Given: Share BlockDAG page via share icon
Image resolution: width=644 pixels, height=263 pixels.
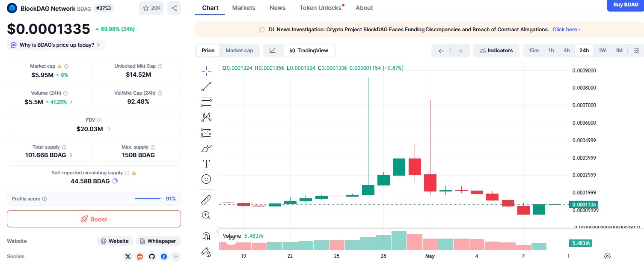Looking at the screenshot, I should [174, 8].
